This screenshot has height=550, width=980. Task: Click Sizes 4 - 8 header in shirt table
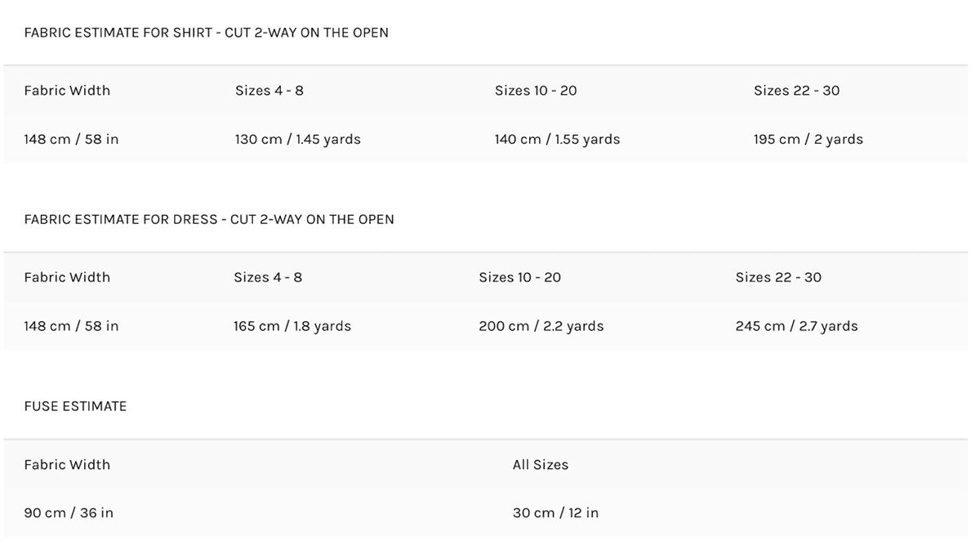pyautogui.click(x=269, y=91)
